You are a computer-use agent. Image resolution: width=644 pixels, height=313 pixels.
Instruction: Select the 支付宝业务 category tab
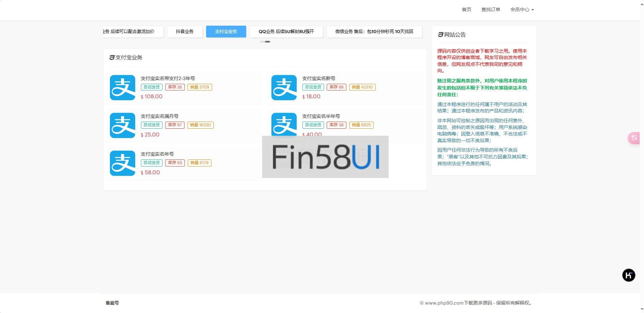click(226, 31)
